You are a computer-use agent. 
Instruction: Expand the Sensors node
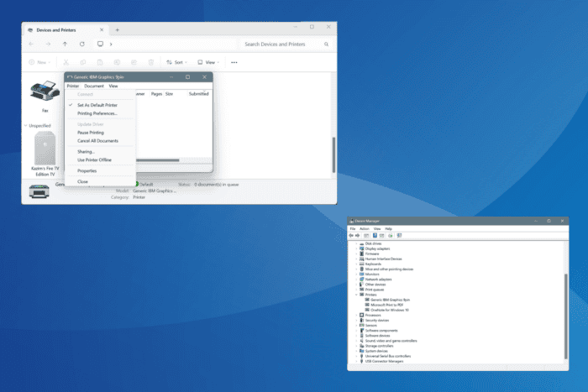pos(356,326)
